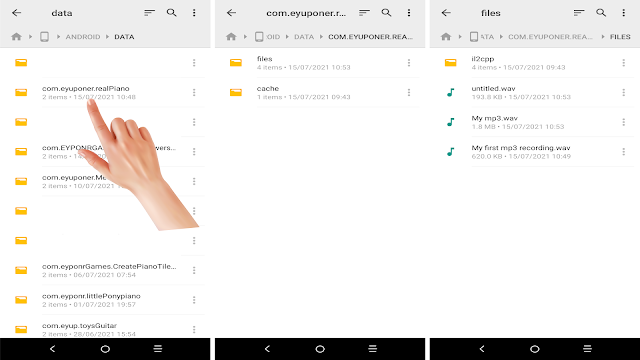The height and width of the screenshot is (360, 640).
Task: Show options for com.eyponr.littlePonypiano folder
Action: [x=194, y=300]
